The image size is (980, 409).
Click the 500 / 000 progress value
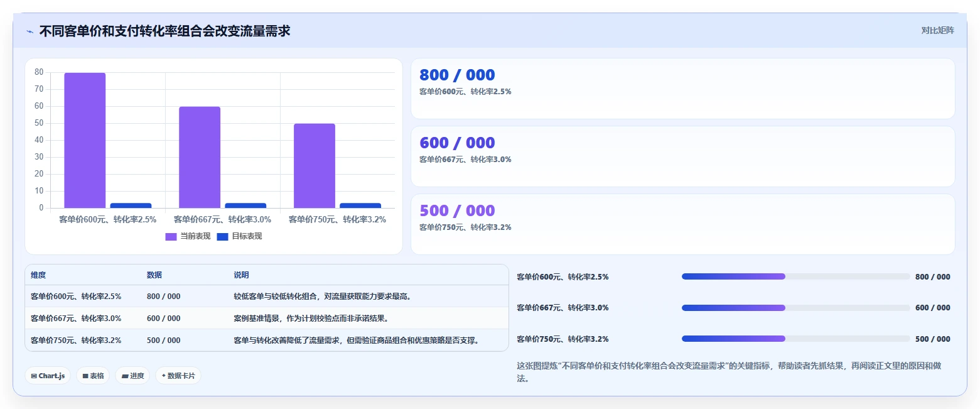coord(933,339)
